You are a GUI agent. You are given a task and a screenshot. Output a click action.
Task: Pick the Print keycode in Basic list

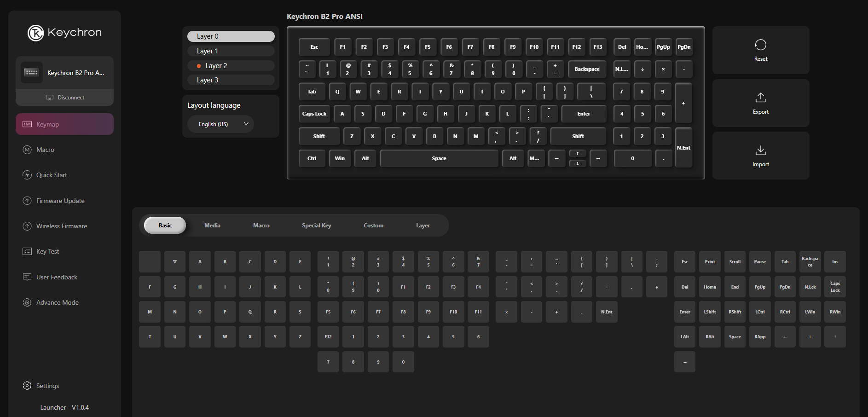710,262
